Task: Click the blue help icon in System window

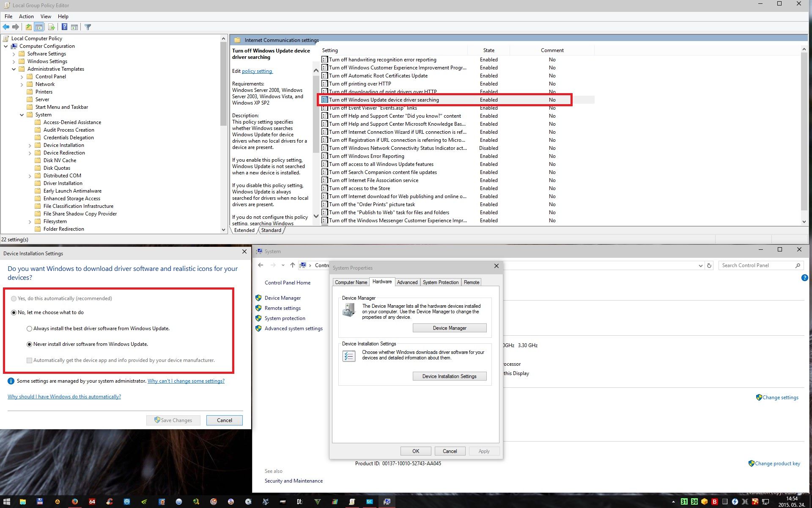Action: click(804, 278)
